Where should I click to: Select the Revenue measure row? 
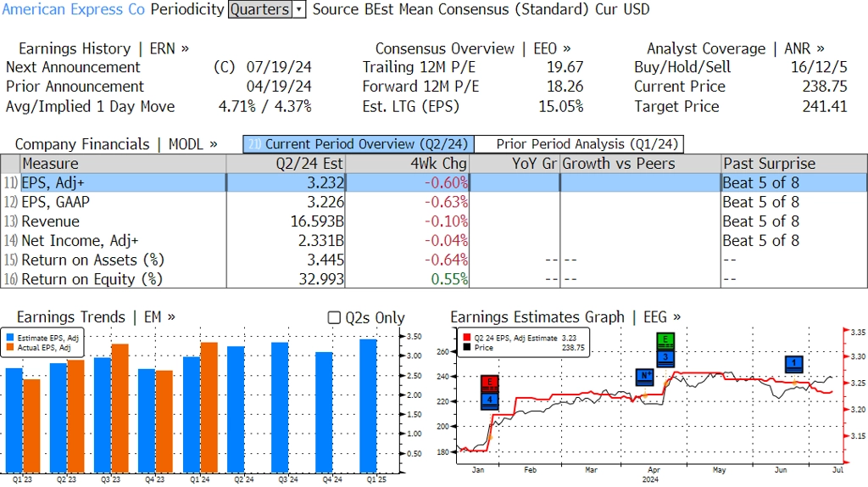pyautogui.click(x=433, y=221)
